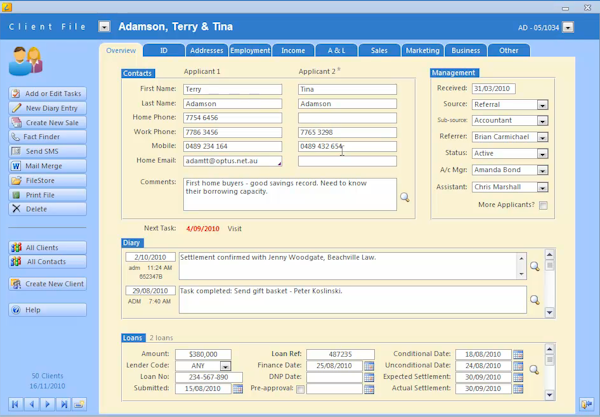The image size is (600, 417).
Task: Click the Next Task date 4/09/2010
Action: pos(203,229)
